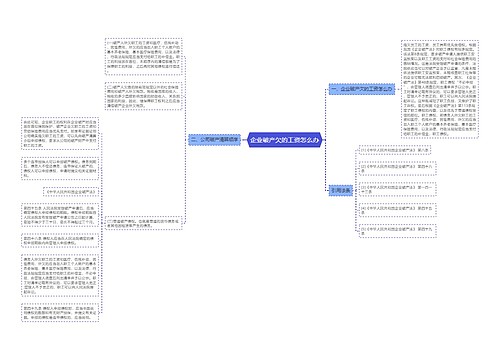500x360 pixels.
Task: Select the 一、企业破产欠的工资怎么办 branch node
Action: coord(362,89)
